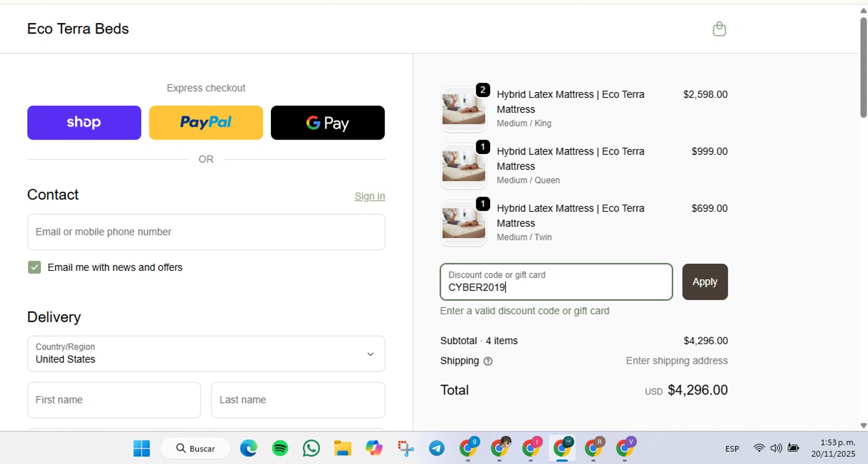Open volume control in system tray

(x=776, y=448)
